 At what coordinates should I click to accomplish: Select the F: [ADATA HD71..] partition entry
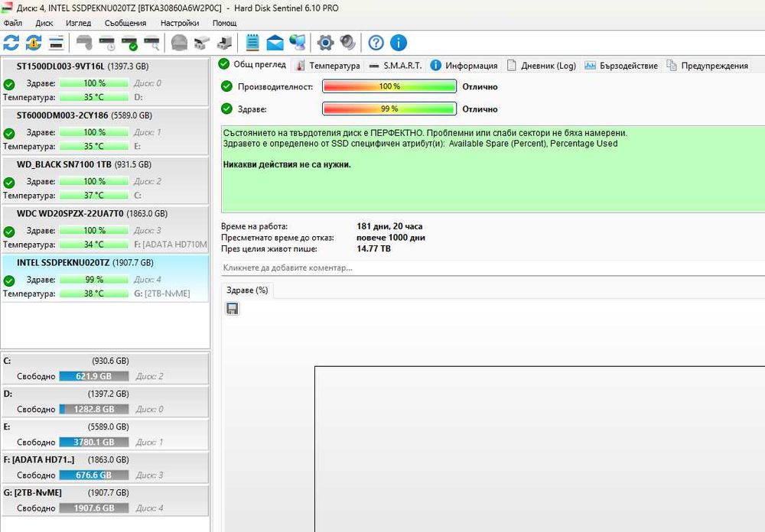pos(106,468)
